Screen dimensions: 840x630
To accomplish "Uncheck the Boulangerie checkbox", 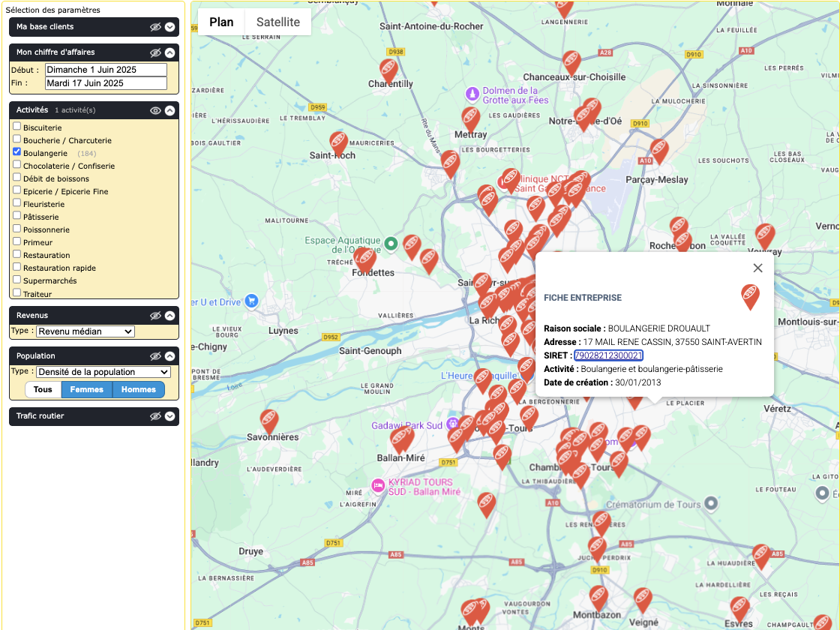I will point(17,152).
